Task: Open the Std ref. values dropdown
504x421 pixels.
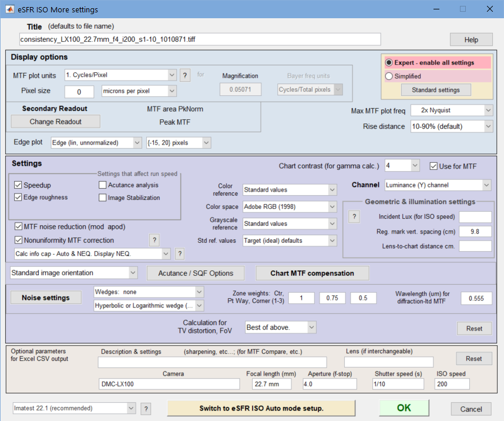Action: pos(290,240)
